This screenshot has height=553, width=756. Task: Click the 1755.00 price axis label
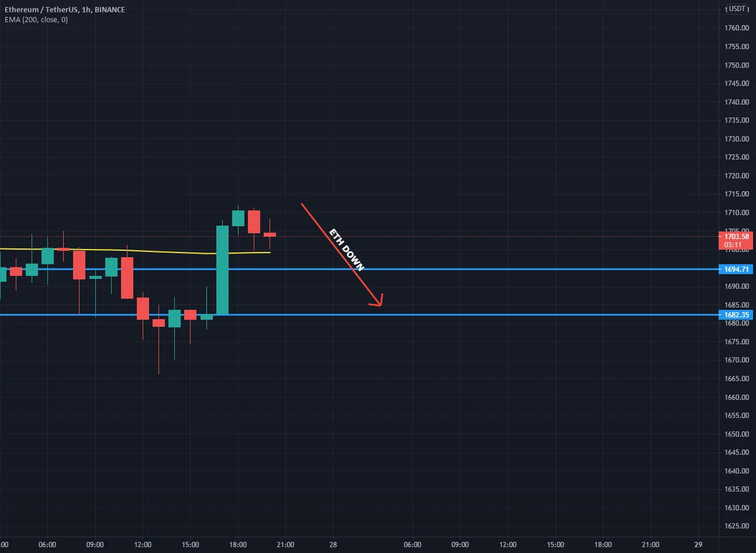point(736,47)
